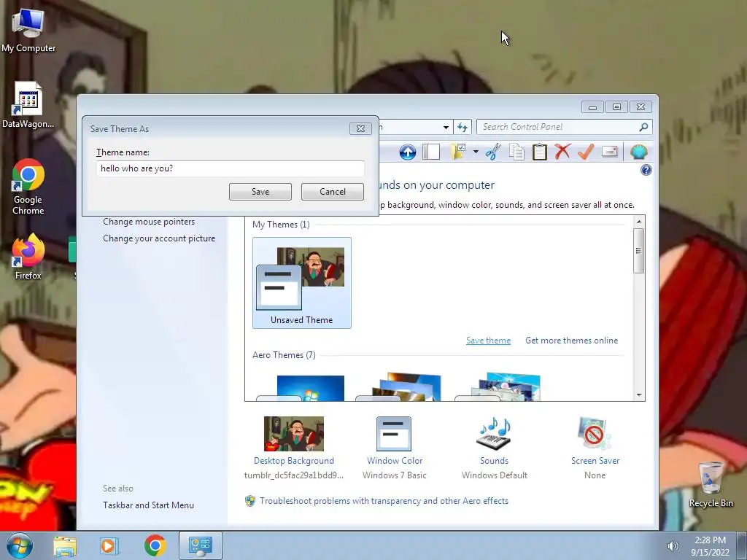Open Chrome from the taskbar
Viewport: 747px width, 560px height.
pos(155,545)
